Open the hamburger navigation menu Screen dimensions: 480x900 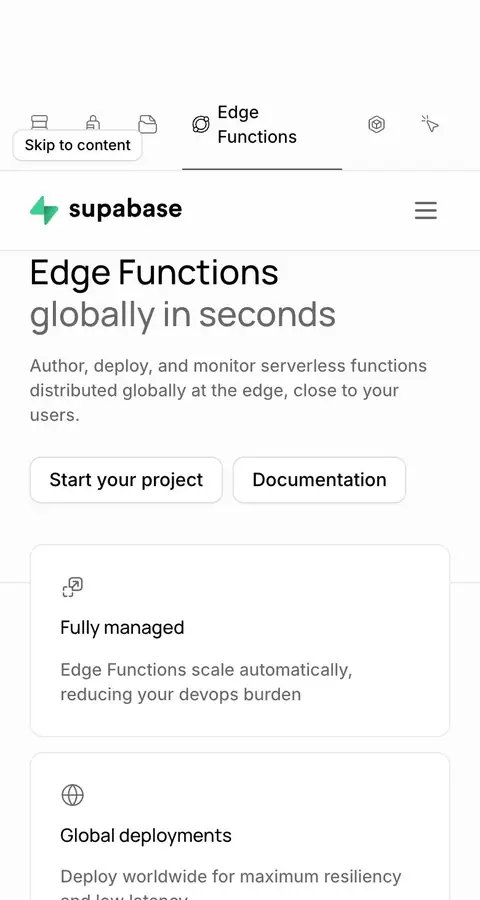pos(426,211)
